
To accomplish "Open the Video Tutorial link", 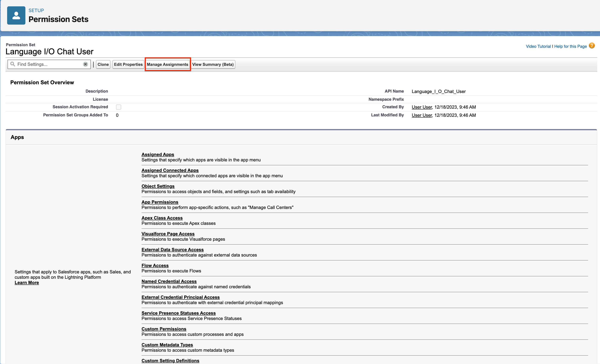I will point(538,46).
